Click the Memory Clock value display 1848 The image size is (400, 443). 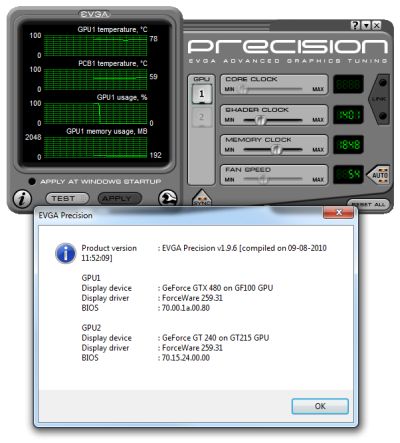[x=348, y=145]
